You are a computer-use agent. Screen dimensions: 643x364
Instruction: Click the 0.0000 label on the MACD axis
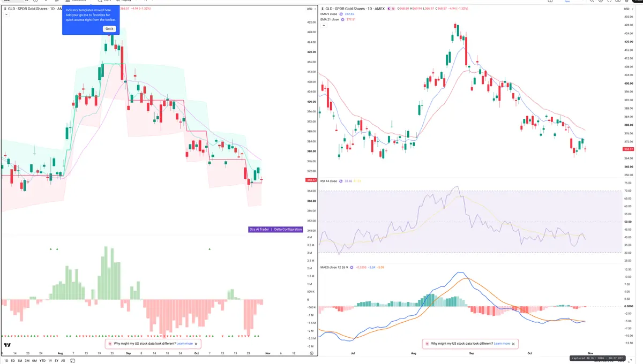click(x=629, y=306)
